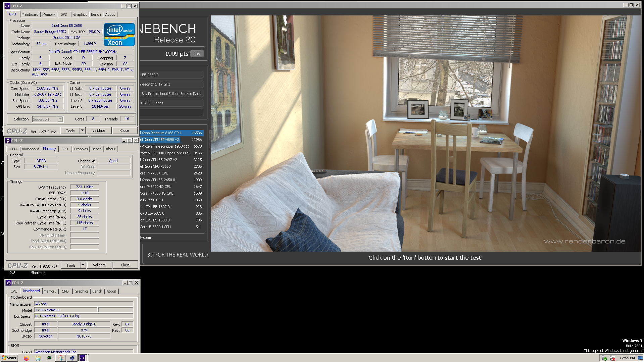Open CPU tab in the Memory CPU-Z window
The width and height of the screenshot is (644, 362).
13,149
